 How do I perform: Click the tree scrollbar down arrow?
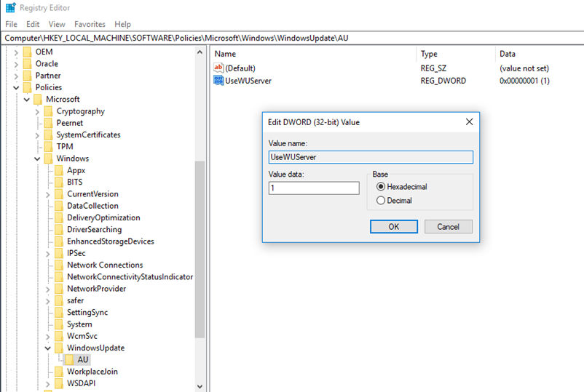[x=200, y=386]
